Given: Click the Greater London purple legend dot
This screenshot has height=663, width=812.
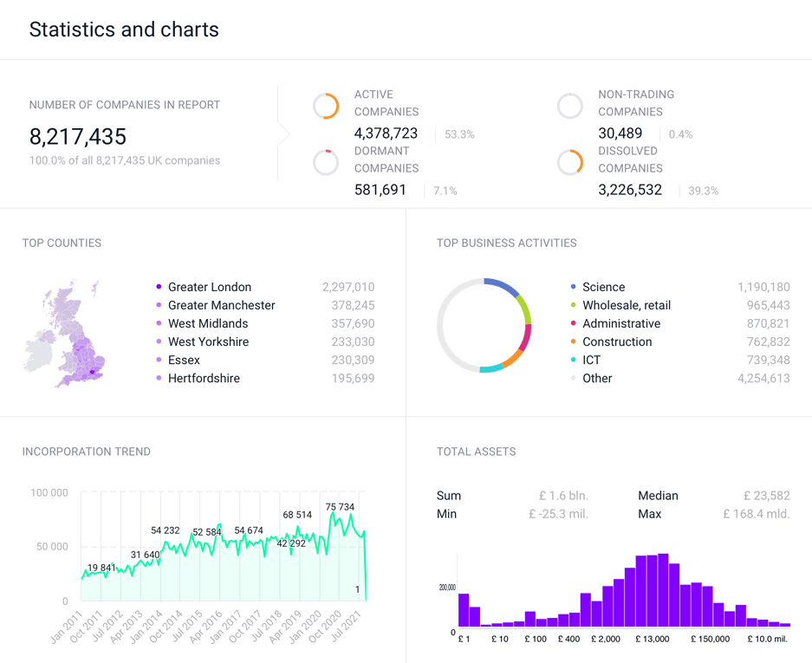Looking at the screenshot, I should [x=159, y=287].
